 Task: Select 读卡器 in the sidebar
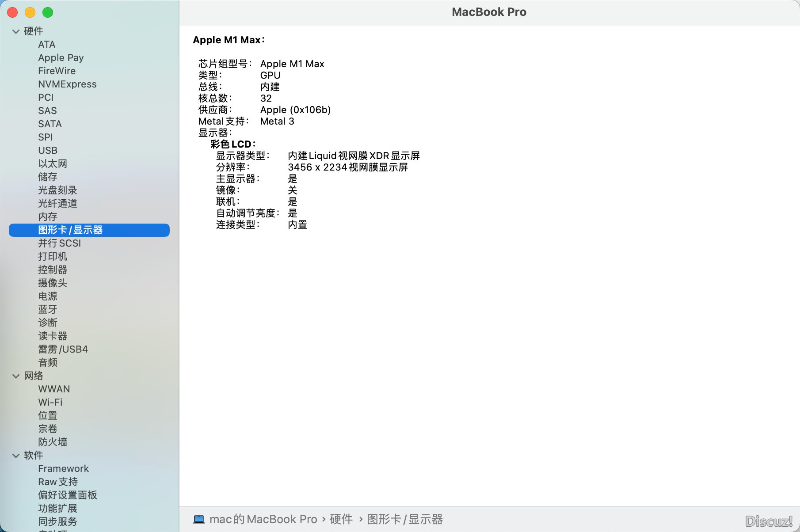[x=53, y=336]
